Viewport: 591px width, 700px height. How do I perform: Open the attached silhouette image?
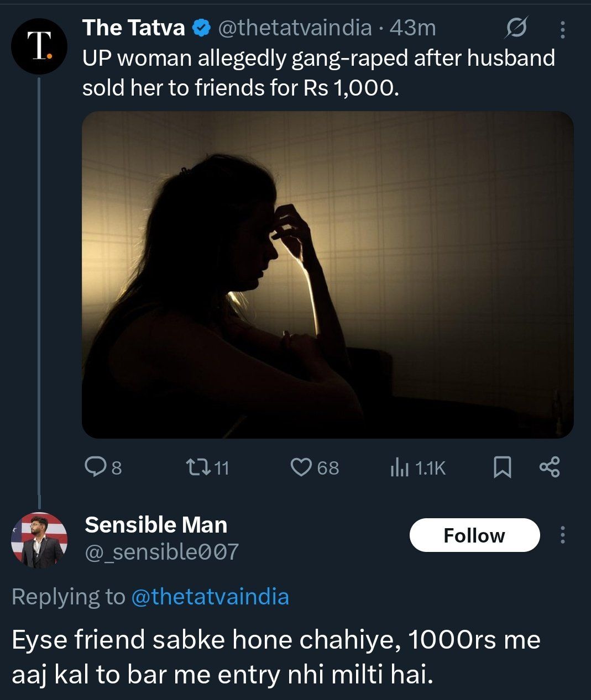[327, 275]
